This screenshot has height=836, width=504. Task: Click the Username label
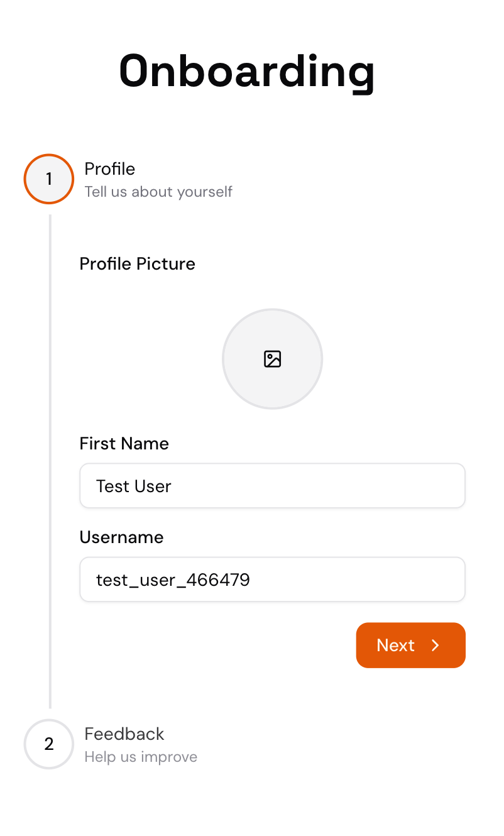[x=121, y=537]
